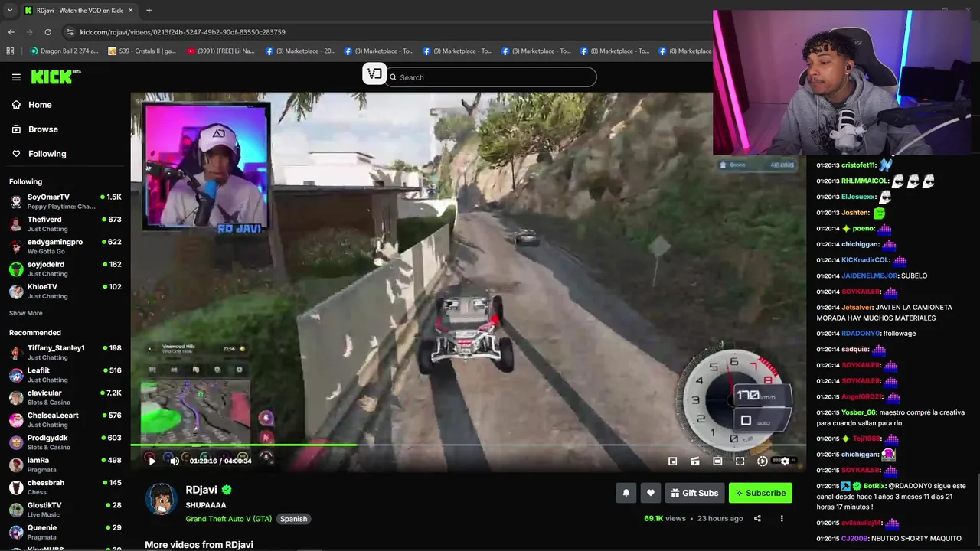Click JAIDENELMEJOR username in chat
Screen dimensions: 980x551
869,275
